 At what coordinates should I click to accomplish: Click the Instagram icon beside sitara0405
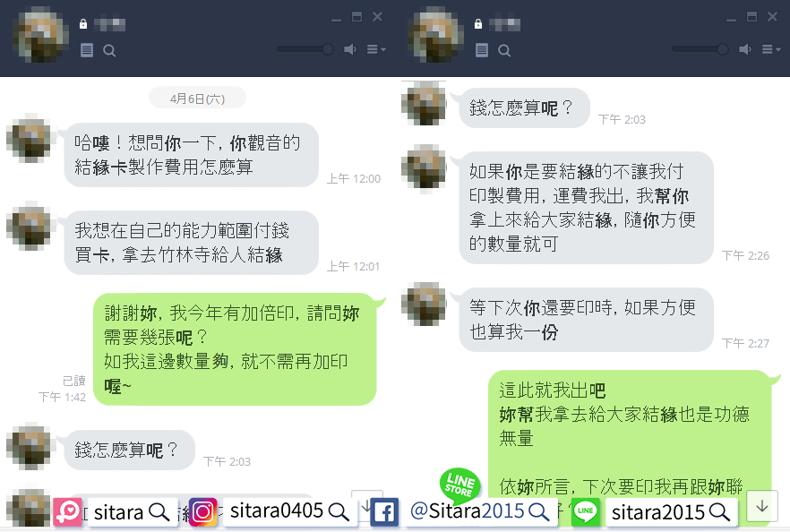[202, 512]
